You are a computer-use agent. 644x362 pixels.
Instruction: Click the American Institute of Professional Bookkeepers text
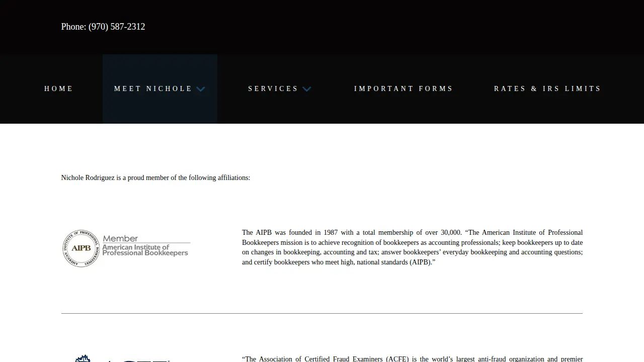coord(145,250)
